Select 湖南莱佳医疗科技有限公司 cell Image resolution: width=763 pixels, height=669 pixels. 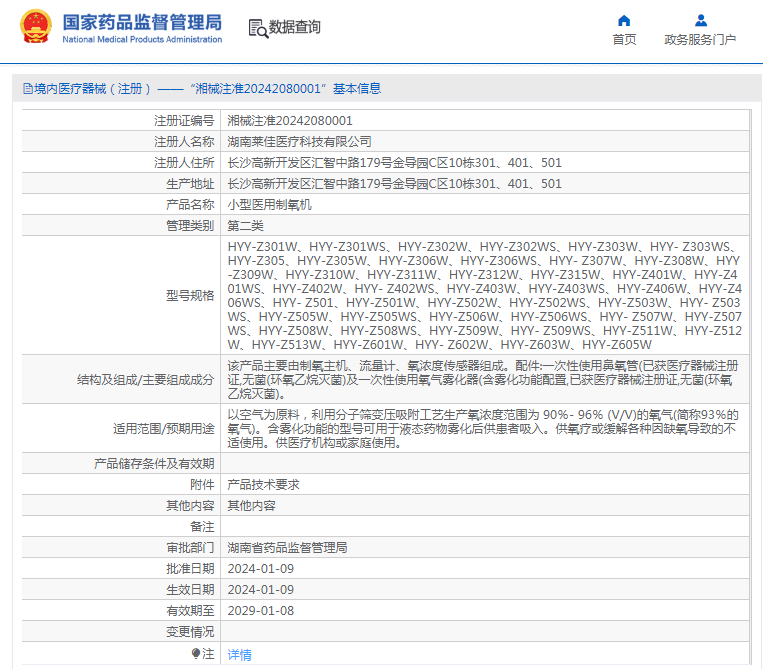(x=299, y=142)
